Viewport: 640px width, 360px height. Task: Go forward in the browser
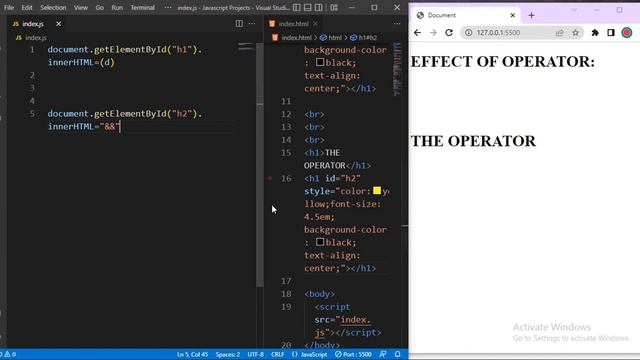point(433,33)
